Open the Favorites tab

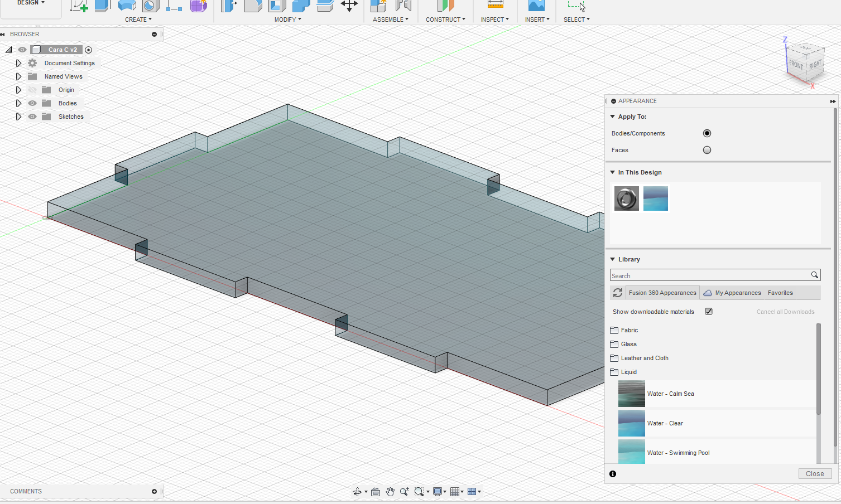coord(780,293)
